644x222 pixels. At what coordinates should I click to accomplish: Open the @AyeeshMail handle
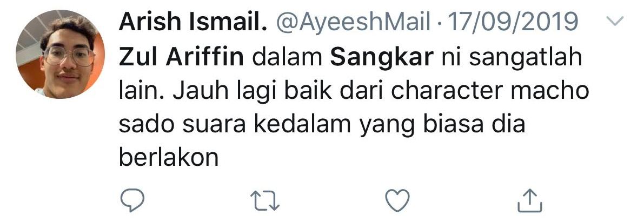click(x=354, y=23)
